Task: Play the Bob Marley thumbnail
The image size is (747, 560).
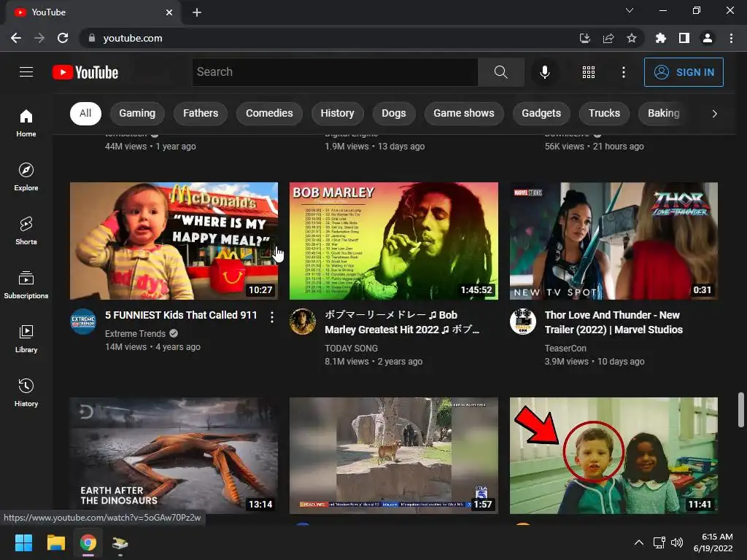Action: coord(393,241)
